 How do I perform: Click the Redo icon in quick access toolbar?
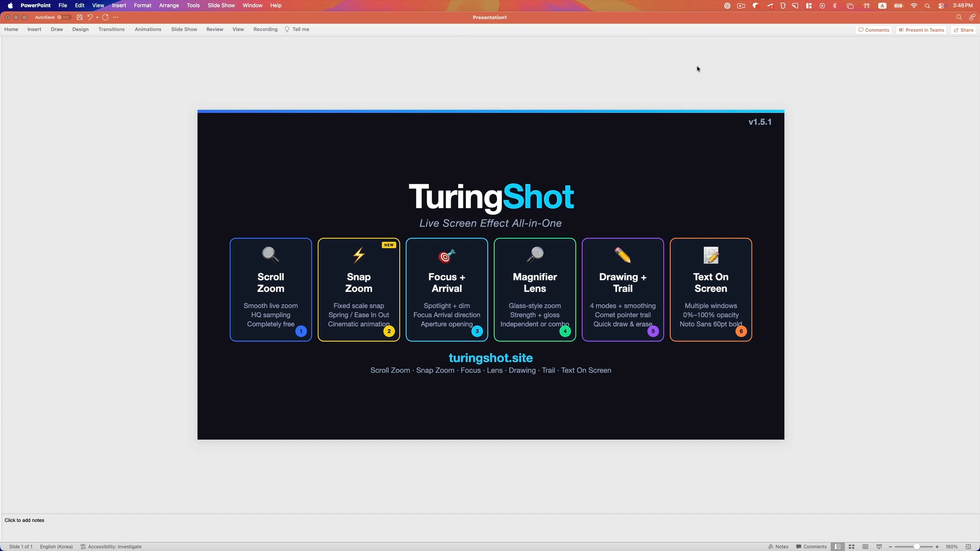(x=106, y=17)
